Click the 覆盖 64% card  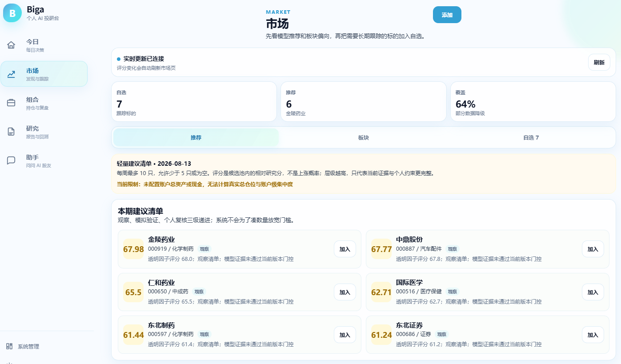tap(533, 101)
